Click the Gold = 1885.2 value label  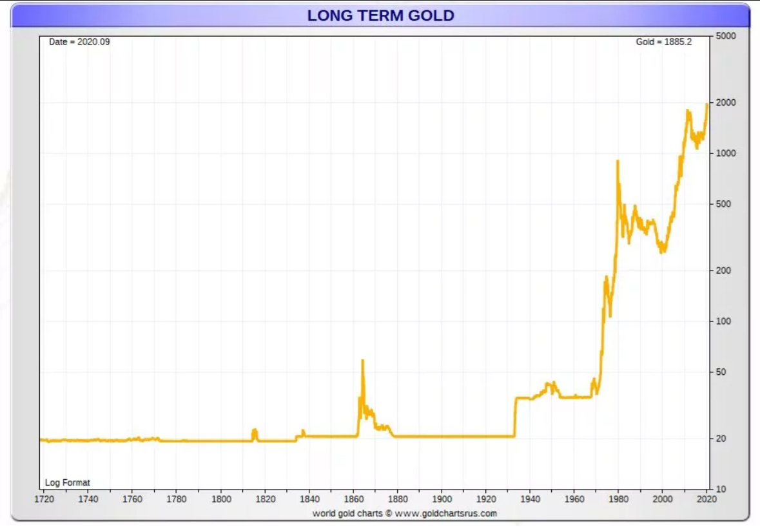663,42
